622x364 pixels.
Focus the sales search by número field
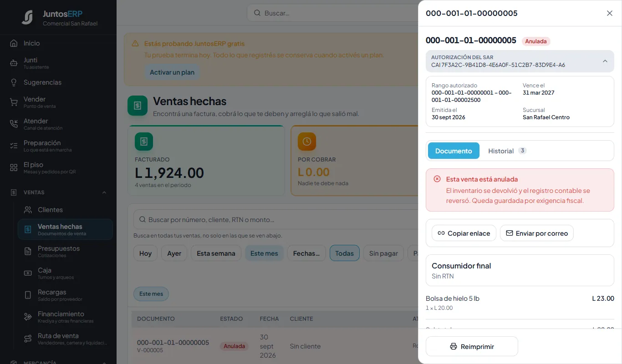pos(275,220)
